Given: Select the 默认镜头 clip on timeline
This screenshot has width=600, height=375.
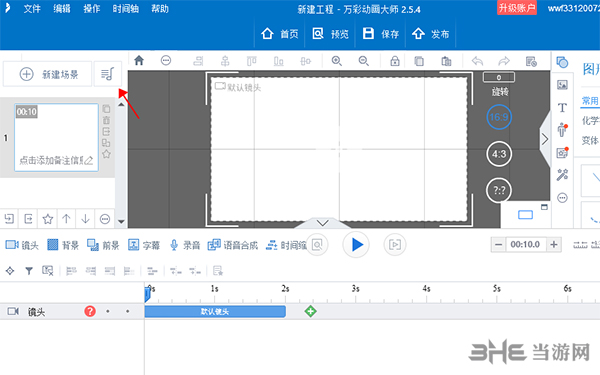Looking at the screenshot, I should [215, 311].
